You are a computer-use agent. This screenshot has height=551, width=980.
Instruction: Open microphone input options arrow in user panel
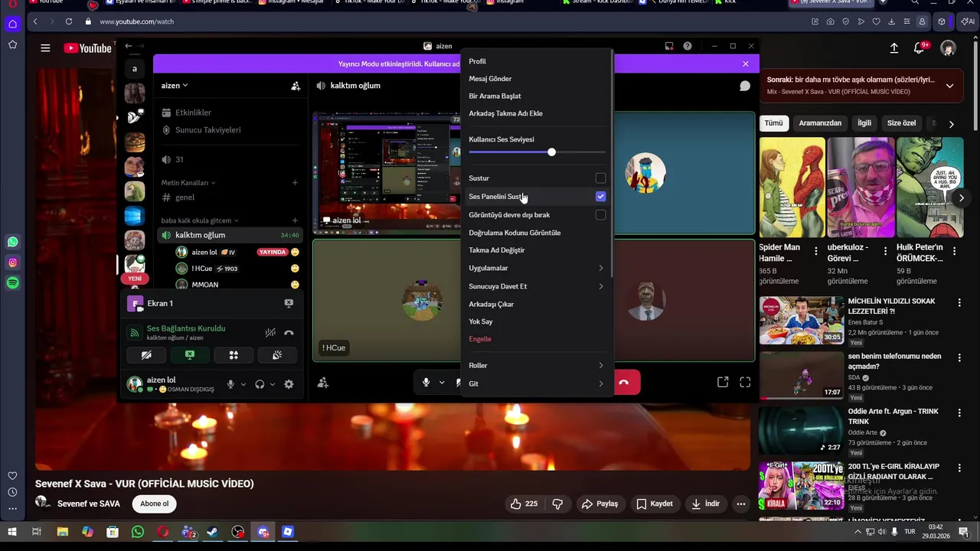(x=243, y=384)
